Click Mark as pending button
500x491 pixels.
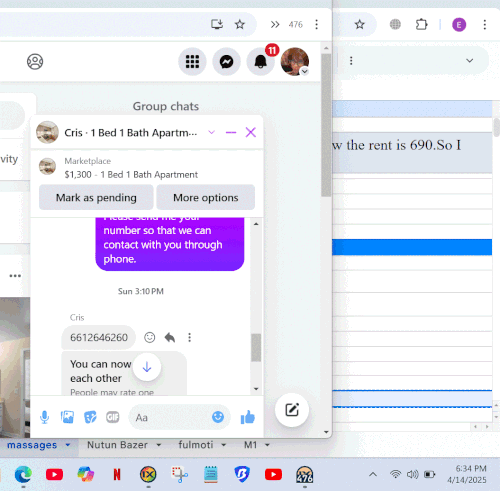[x=96, y=197]
